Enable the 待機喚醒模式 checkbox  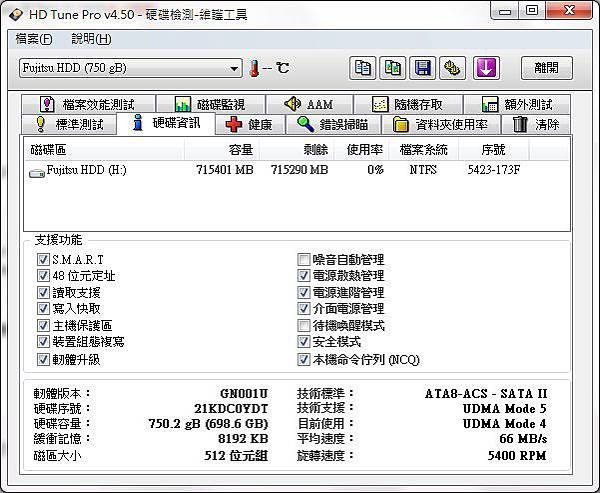pyautogui.click(x=303, y=326)
